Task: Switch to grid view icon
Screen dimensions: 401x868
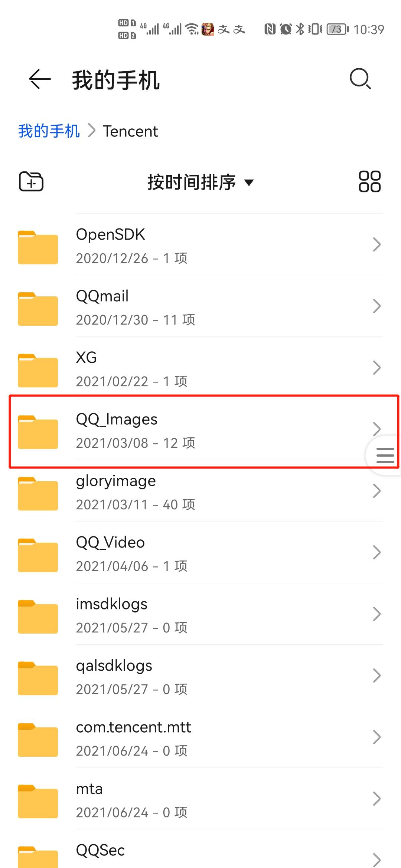Action: pos(369,181)
